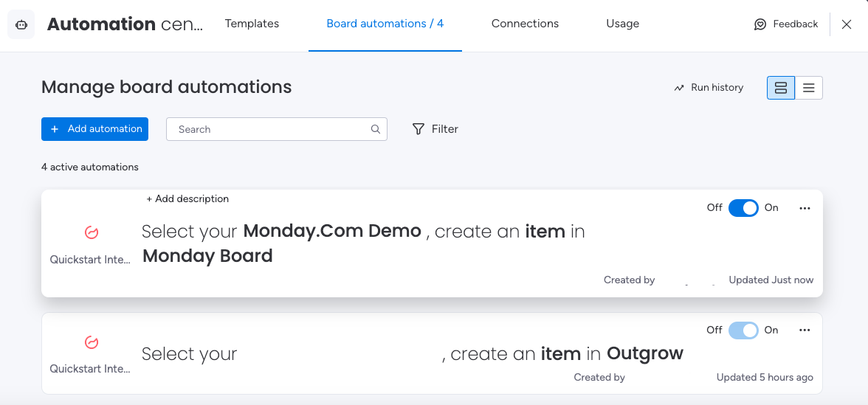
Task: Open three-dot menu for Outgrow automation
Action: pos(805,330)
